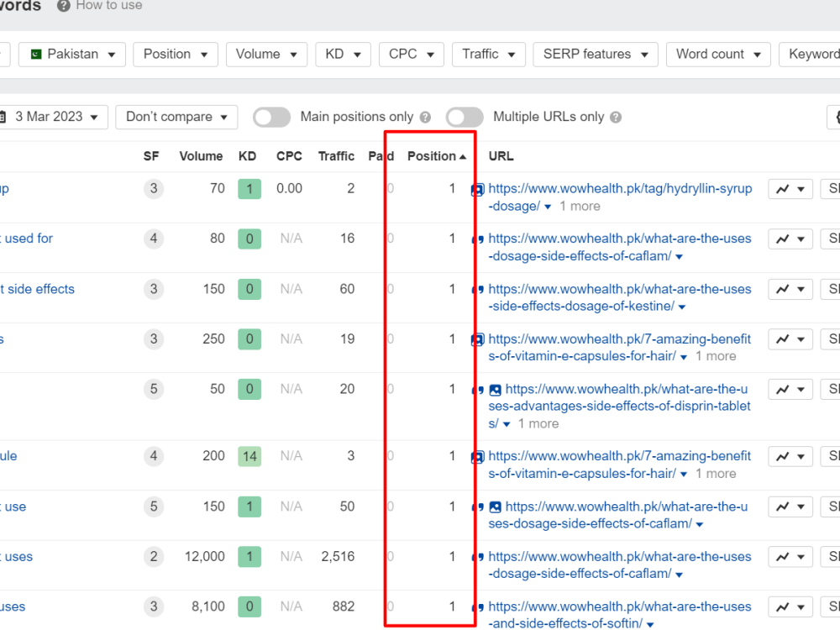Expand URL dropdown arrow for softin URL

coord(650,625)
